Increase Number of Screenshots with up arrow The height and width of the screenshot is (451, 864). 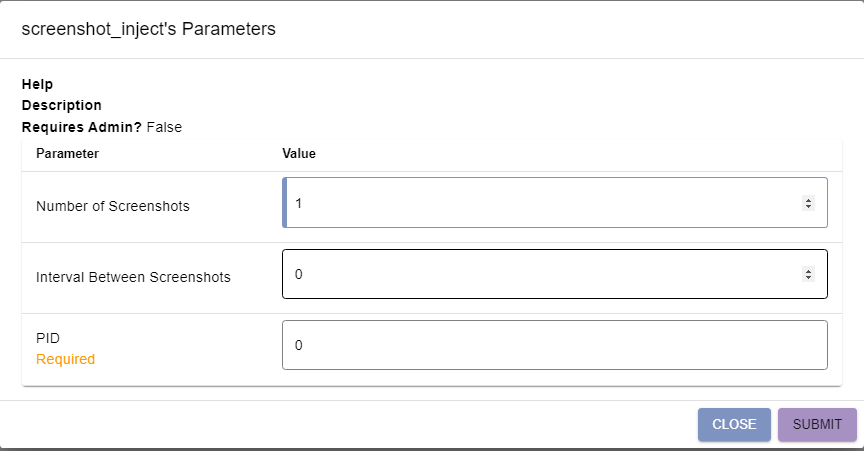[x=808, y=200]
